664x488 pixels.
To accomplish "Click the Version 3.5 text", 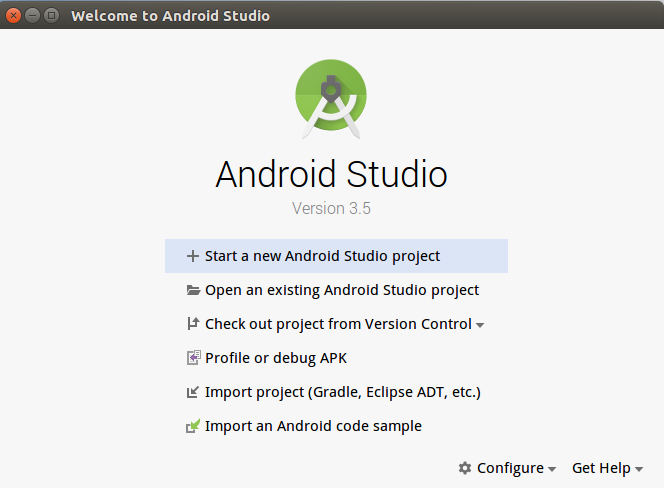I will tap(331, 208).
